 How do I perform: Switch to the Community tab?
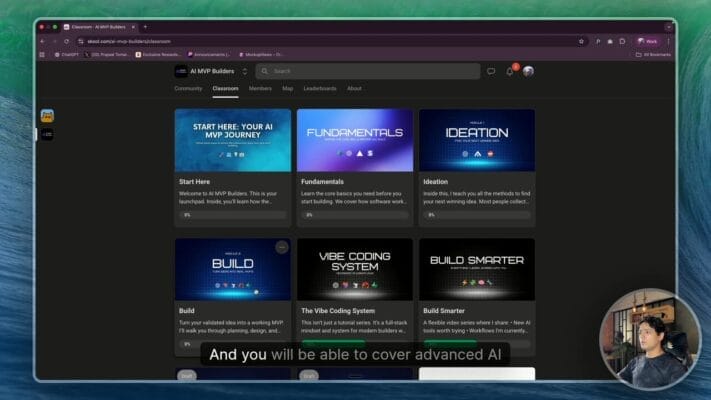click(x=188, y=88)
